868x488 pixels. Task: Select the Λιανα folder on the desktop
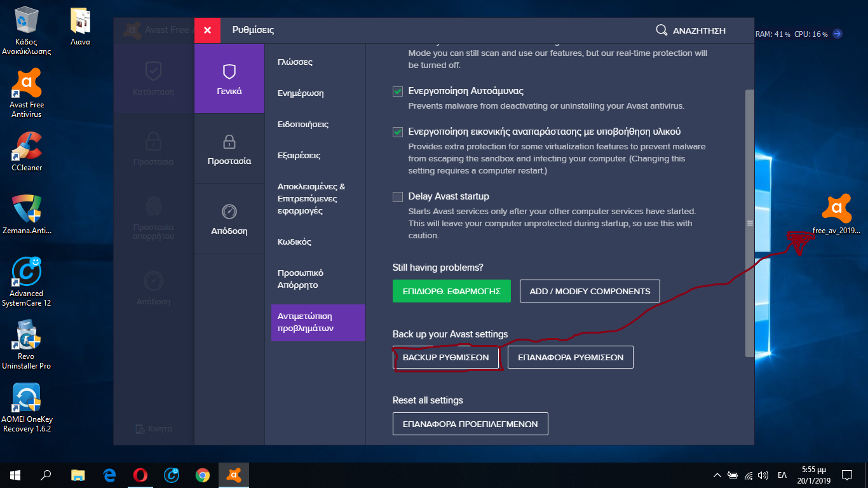[x=80, y=27]
